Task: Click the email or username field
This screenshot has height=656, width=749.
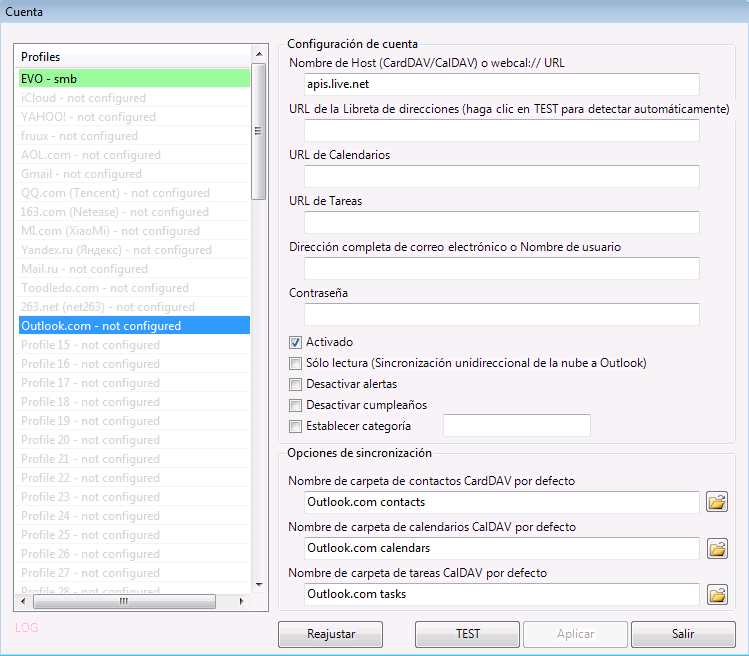Action: (502, 268)
